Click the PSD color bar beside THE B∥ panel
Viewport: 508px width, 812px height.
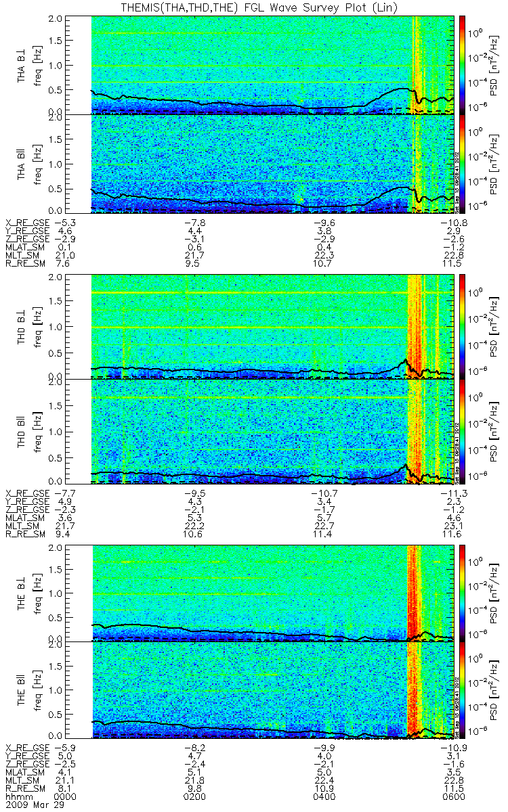pyautogui.click(x=463, y=690)
